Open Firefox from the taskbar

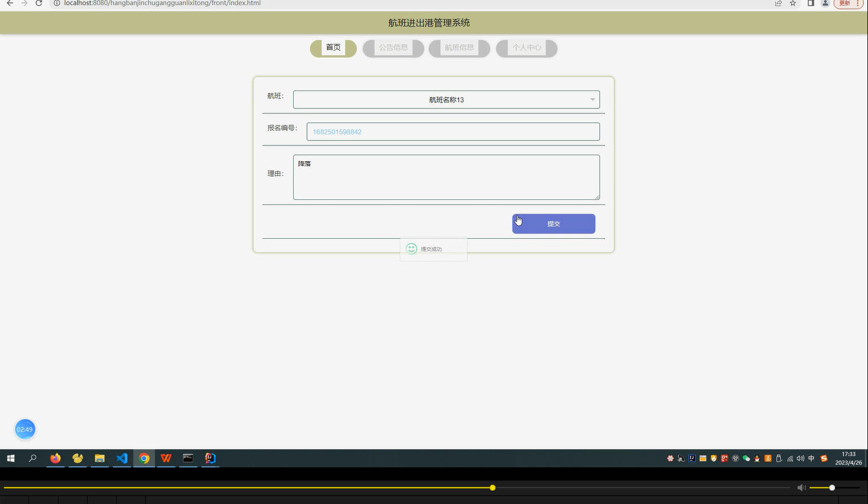56,458
